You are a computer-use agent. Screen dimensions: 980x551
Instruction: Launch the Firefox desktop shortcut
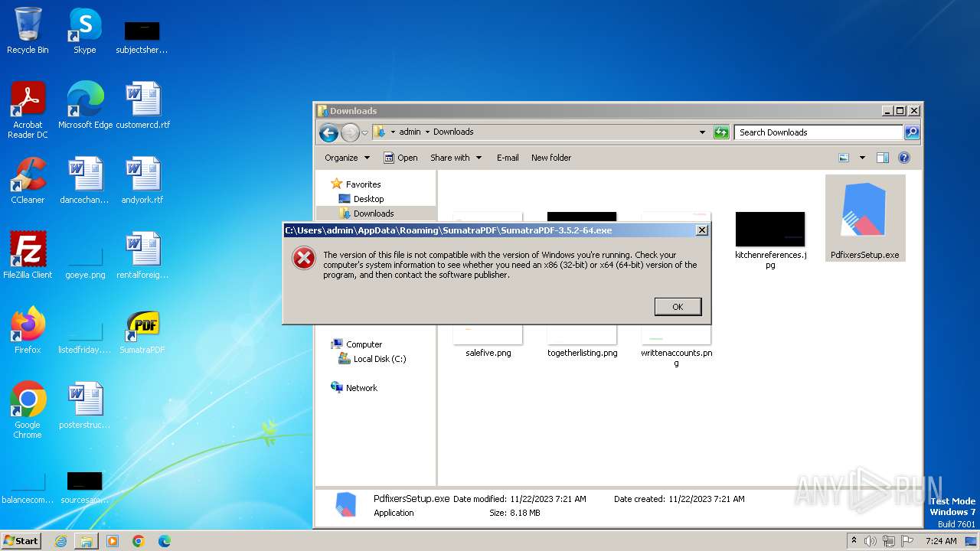[x=28, y=331]
